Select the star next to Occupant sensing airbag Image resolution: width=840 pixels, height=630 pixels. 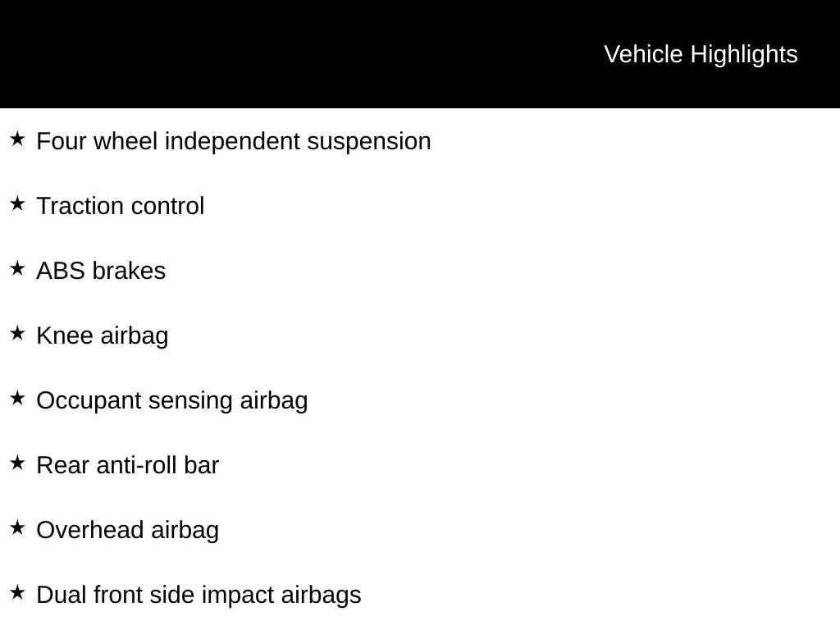(17, 399)
